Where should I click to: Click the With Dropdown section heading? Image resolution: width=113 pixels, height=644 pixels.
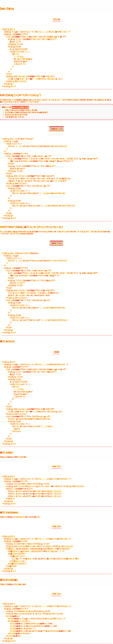pos(9,580)
